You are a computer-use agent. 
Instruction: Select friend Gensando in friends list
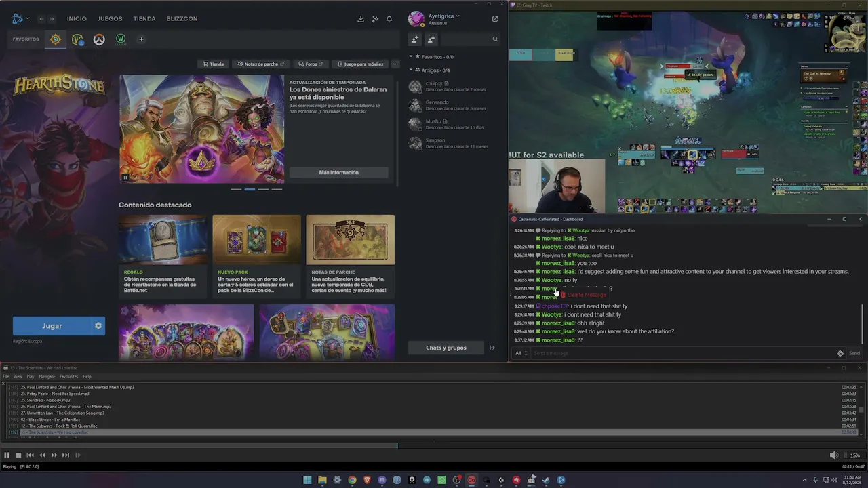pos(448,105)
